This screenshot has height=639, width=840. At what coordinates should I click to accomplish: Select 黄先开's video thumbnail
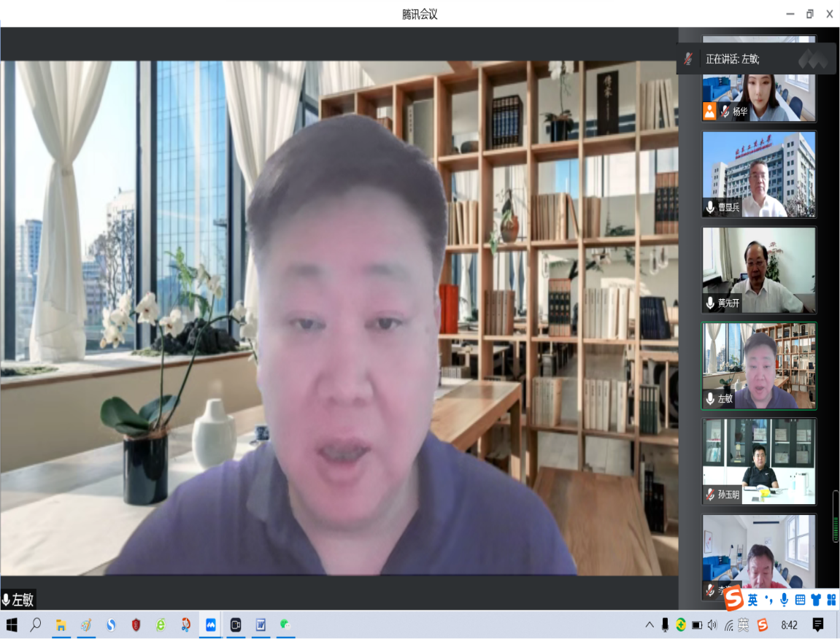tap(758, 271)
